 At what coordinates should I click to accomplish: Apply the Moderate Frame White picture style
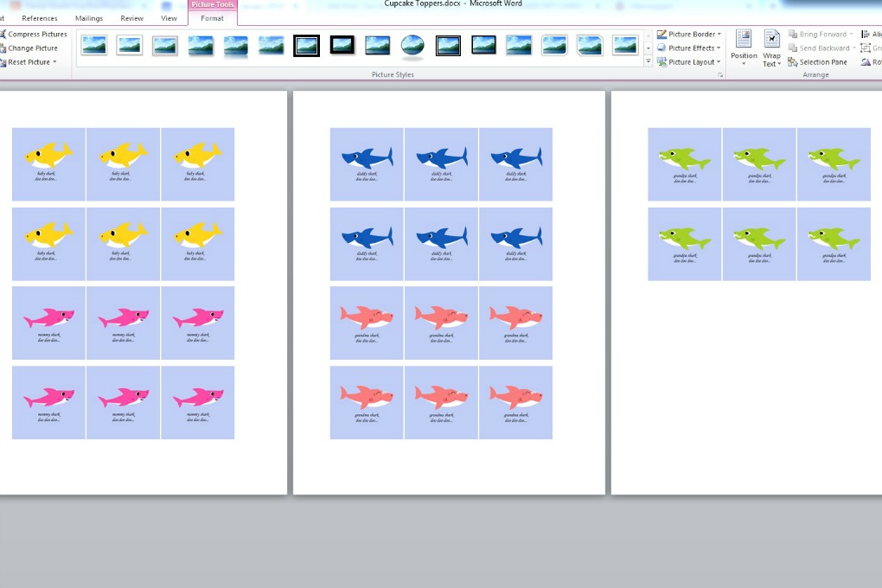625,46
